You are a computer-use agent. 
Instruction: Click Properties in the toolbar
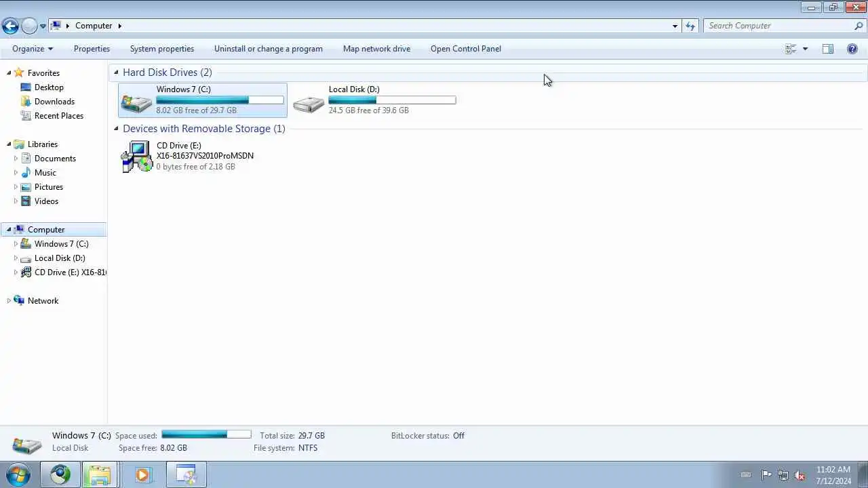point(92,49)
